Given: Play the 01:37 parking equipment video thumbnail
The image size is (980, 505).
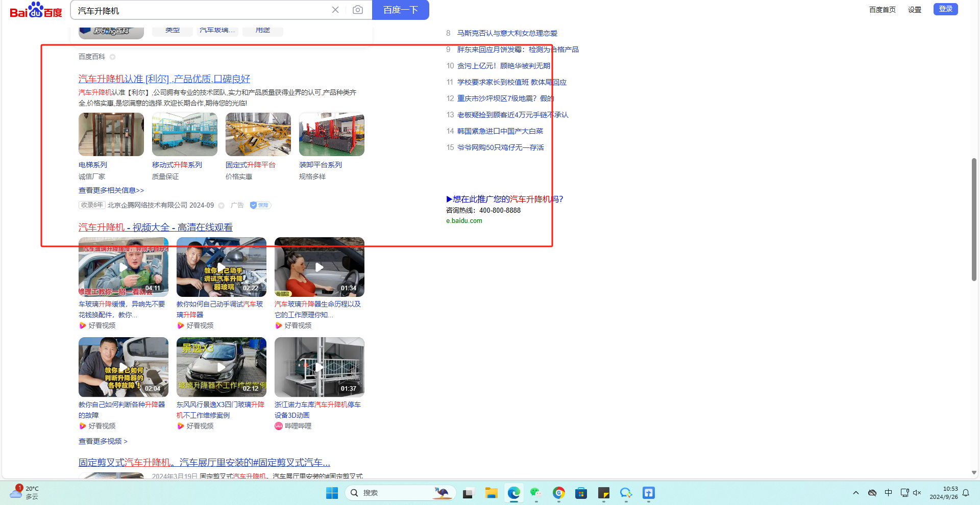Looking at the screenshot, I should pyautogui.click(x=320, y=367).
